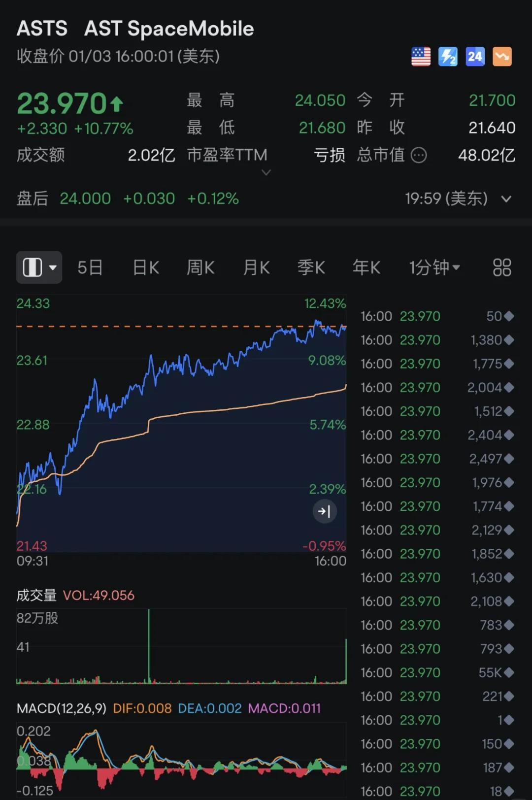532x800 pixels.
Task: Tap the 12.43% top axis label on chart
Action: (325, 303)
